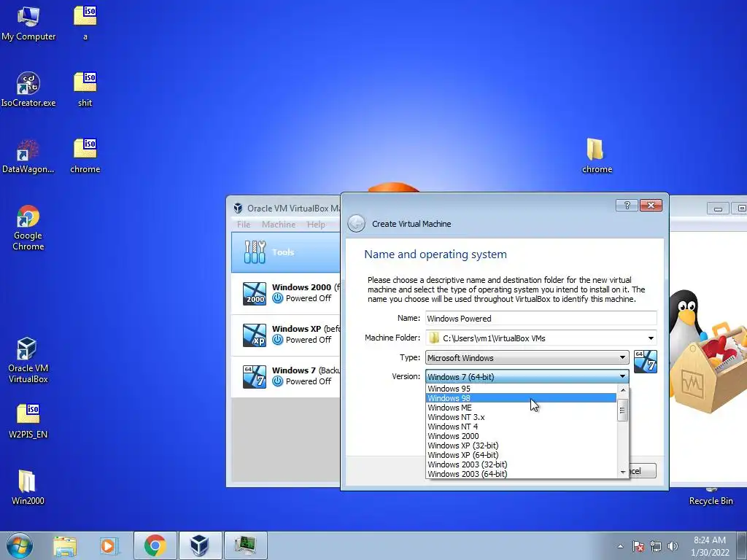Viewport: 747px width, 560px height.
Task: Select Windows NT 3.x version entry
Action: pyautogui.click(x=521, y=417)
